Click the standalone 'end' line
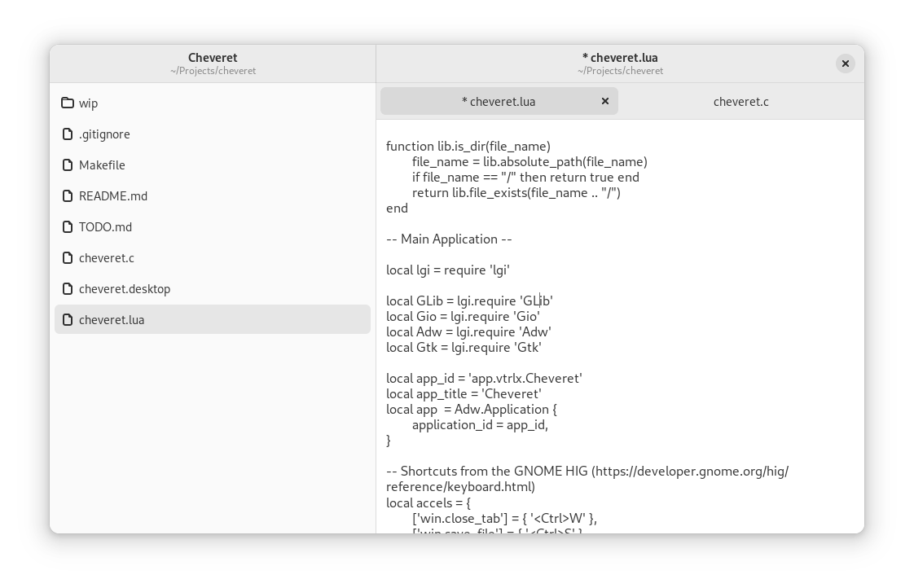Screen dimensions: 914x588 pos(397,208)
